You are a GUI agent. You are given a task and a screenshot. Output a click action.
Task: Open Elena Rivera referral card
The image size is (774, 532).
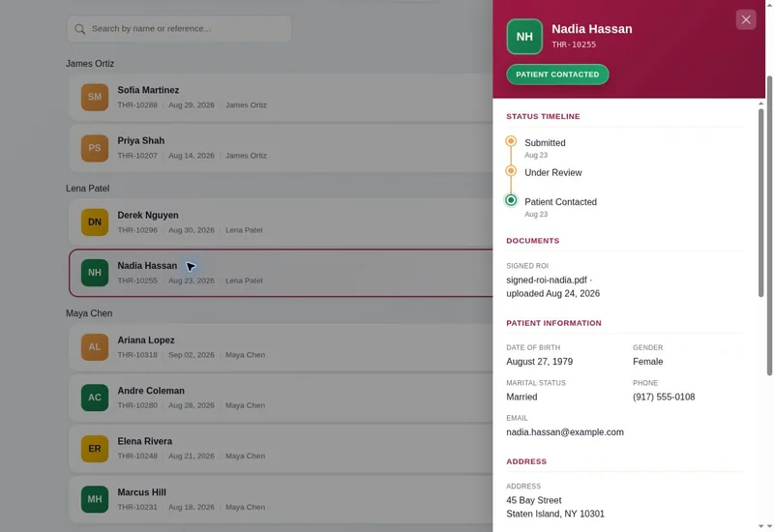(281, 449)
